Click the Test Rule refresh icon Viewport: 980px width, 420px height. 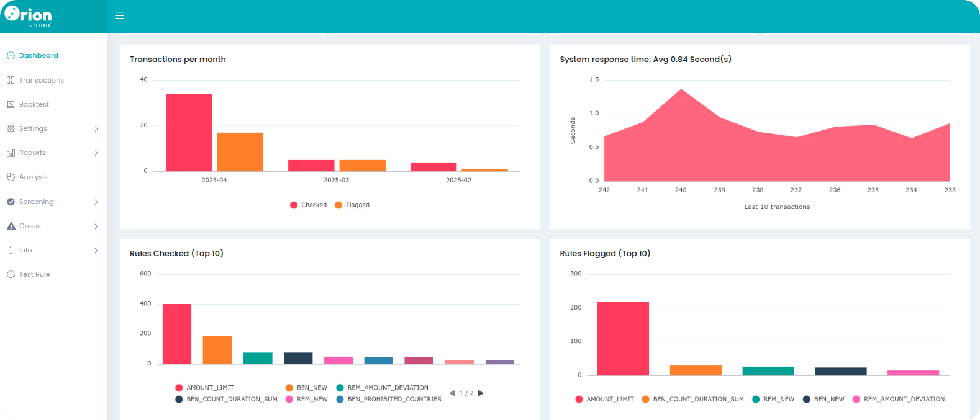[11, 274]
